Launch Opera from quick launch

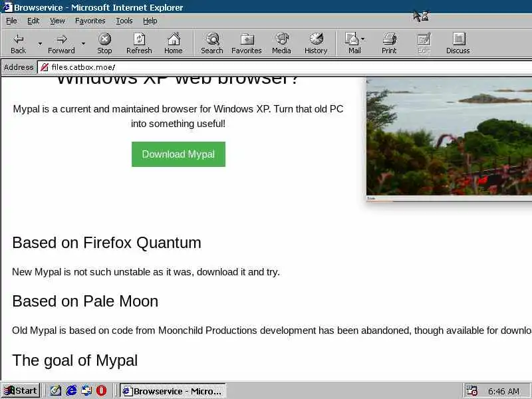[x=101, y=391]
